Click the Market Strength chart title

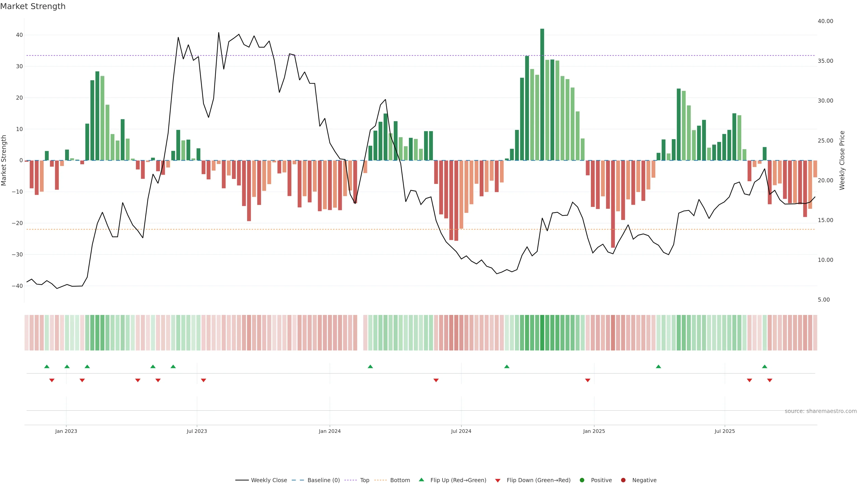coord(33,6)
